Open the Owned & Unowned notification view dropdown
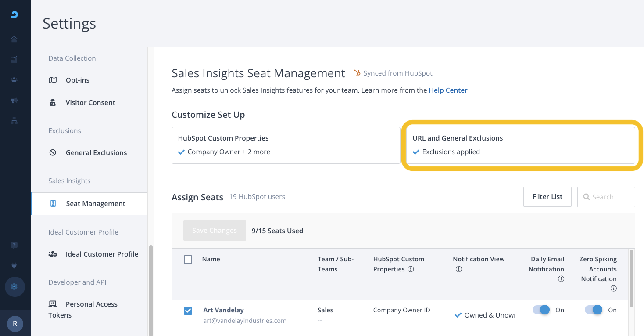644x336 pixels. click(x=484, y=315)
